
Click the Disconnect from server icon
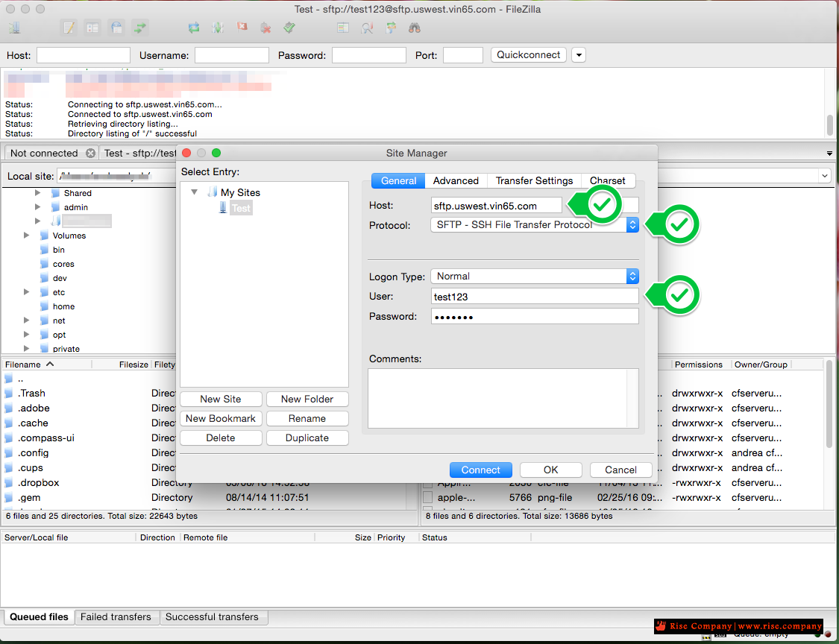tap(265, 28)
